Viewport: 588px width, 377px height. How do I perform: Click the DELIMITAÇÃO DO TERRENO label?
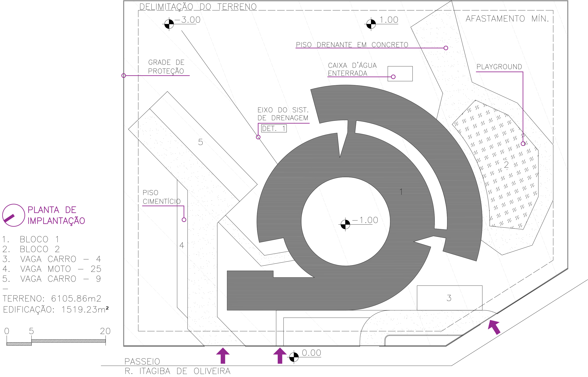pyautogui.click(x=198, y=7)
